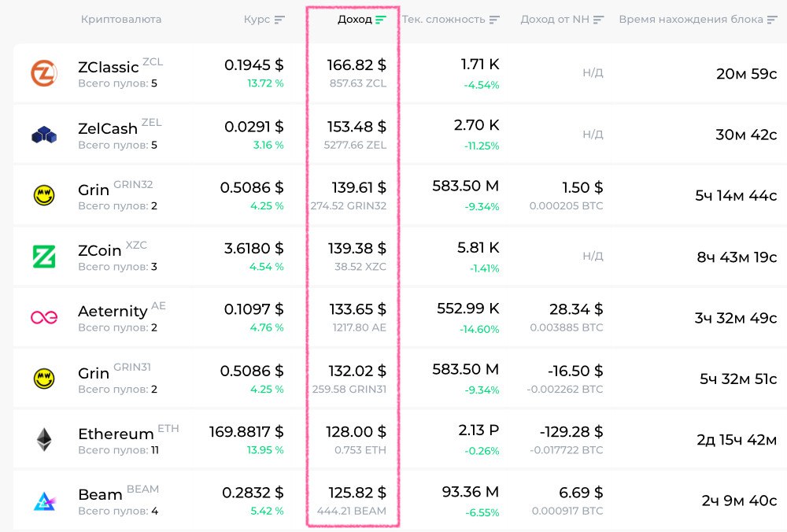Image resolution: width=787 pixels, height=532 pixels.
Task: Sort by Время нахождения блока icon
Action: (x=772, y=20)
